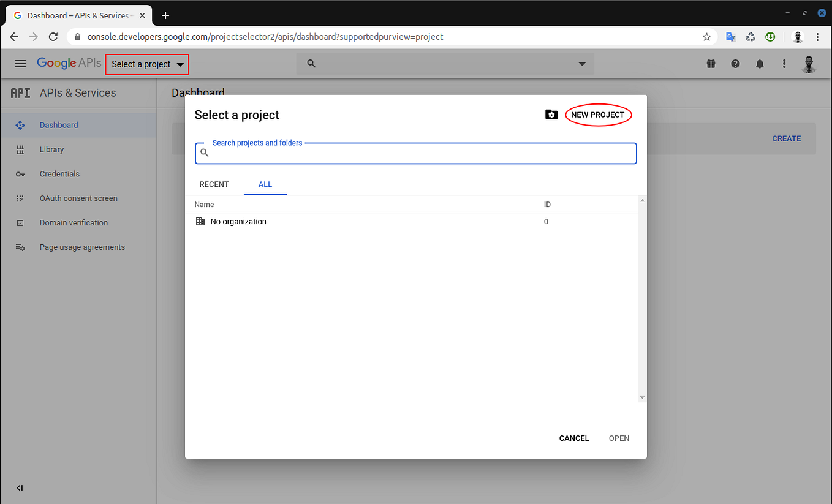This screenshot has width=832, height=504.
Task: Select the ALL tab
Action: coord(265,184)
